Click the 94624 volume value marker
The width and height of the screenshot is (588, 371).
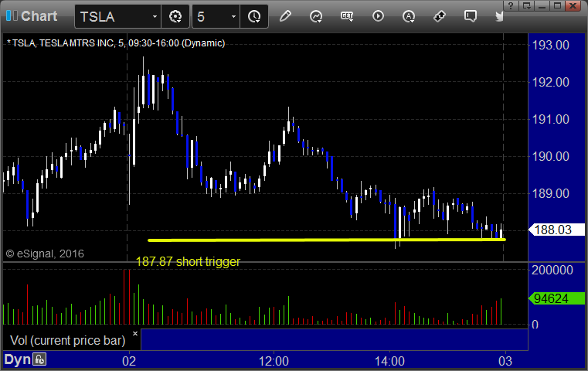[x=556, y=298]
